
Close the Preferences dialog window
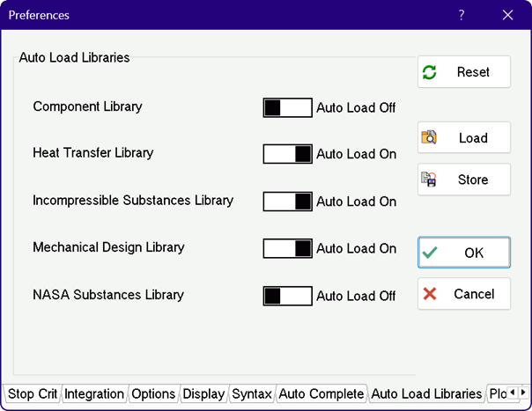(507, 15)
